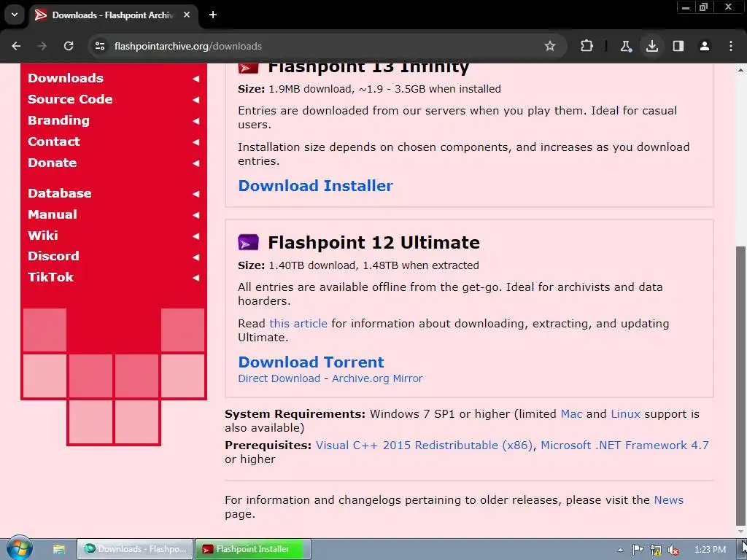Click the arrow beside Discord entry
747x560 pixels.
pos(196,257)
